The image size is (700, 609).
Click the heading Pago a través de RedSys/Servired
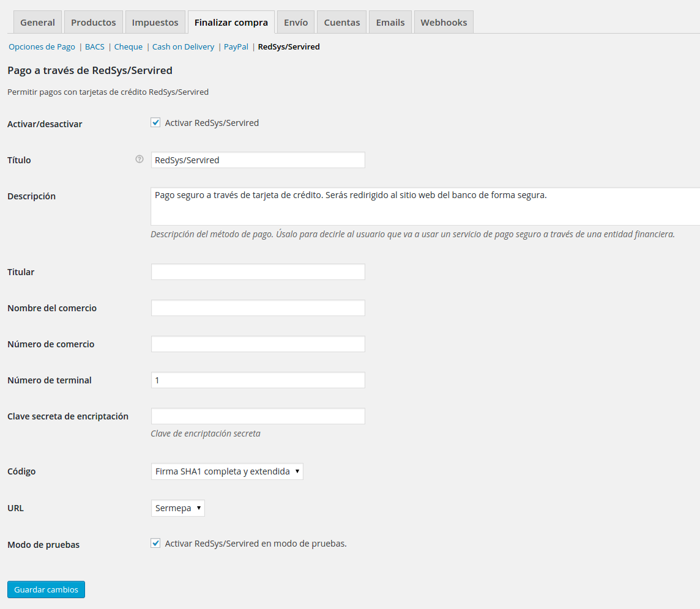[x=90, y=70]
